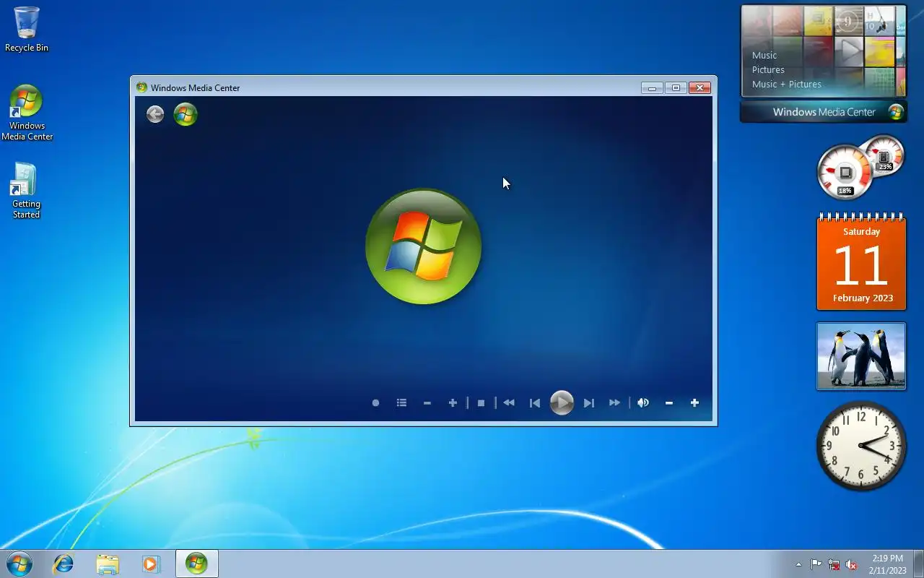Start recording with the record button
This screenshot has height=578, width=924.
point(375,403)
